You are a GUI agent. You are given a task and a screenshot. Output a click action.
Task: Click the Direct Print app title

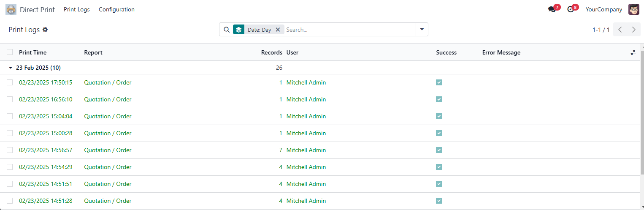coord(37,9)
